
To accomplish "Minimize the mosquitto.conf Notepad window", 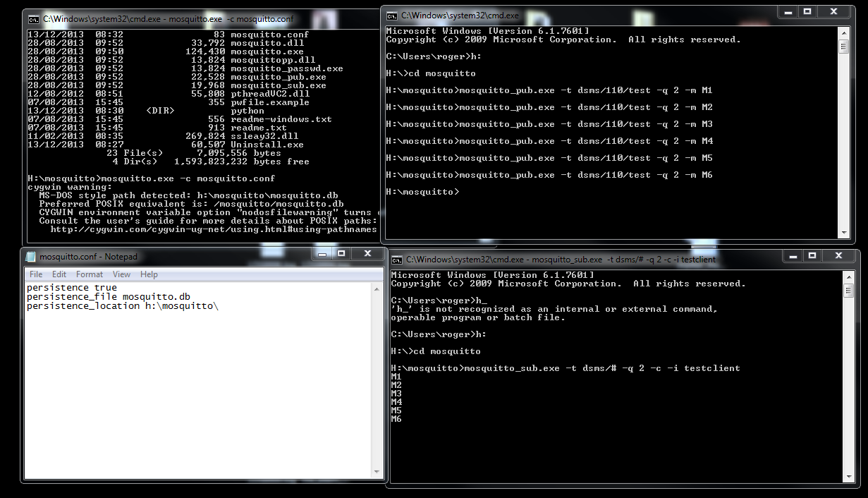I will pos(322,253).
